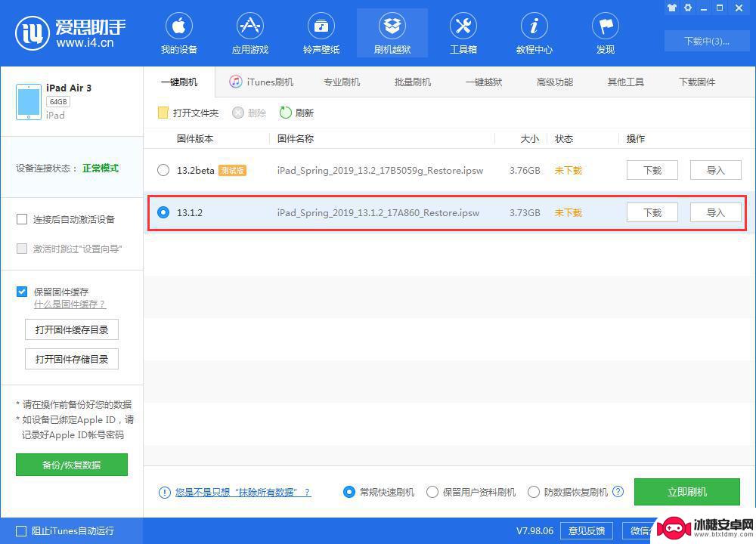This screenshot has height=544, width=756.
Task: Click the skin shirt icon in title bar
Action: click(671, 8)
